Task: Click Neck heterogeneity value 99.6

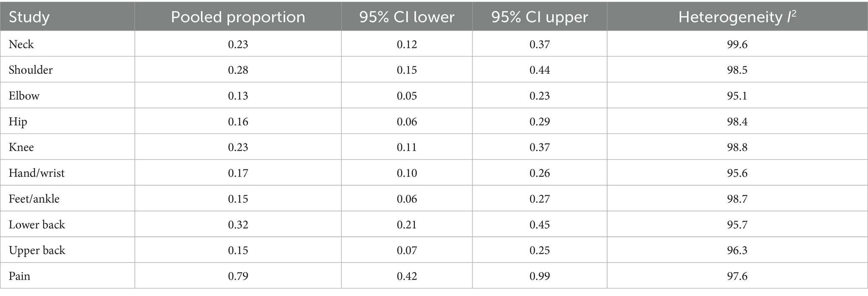Action: pos(737,44)
